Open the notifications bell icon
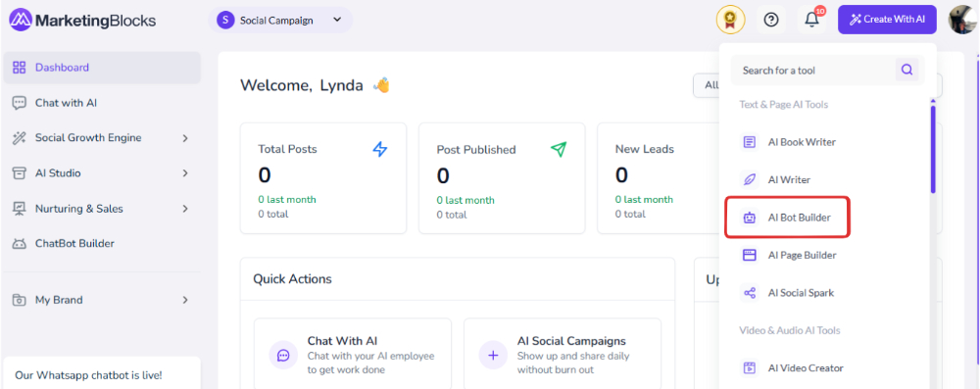Screen dimensions: 980x389 pyautogui.click(x=811, y=20)
